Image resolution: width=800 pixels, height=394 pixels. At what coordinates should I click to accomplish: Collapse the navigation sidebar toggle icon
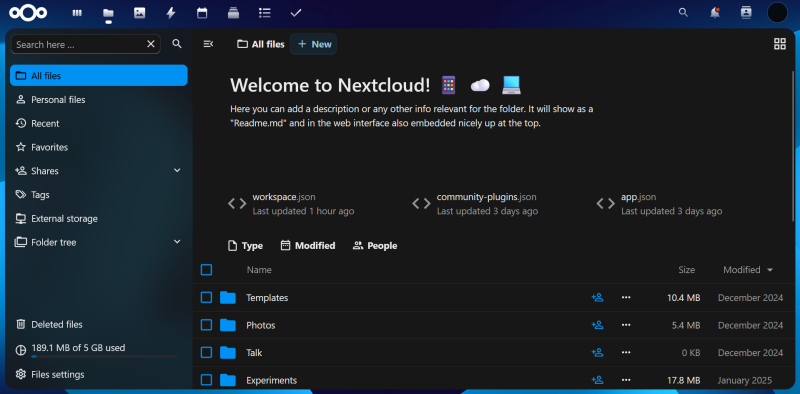(x=208, y=44)
